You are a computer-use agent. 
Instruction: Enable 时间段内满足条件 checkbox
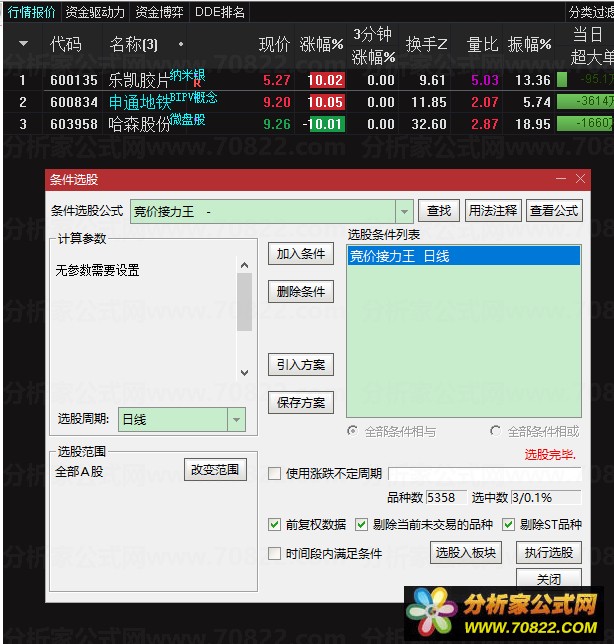(x=274, y=553)
